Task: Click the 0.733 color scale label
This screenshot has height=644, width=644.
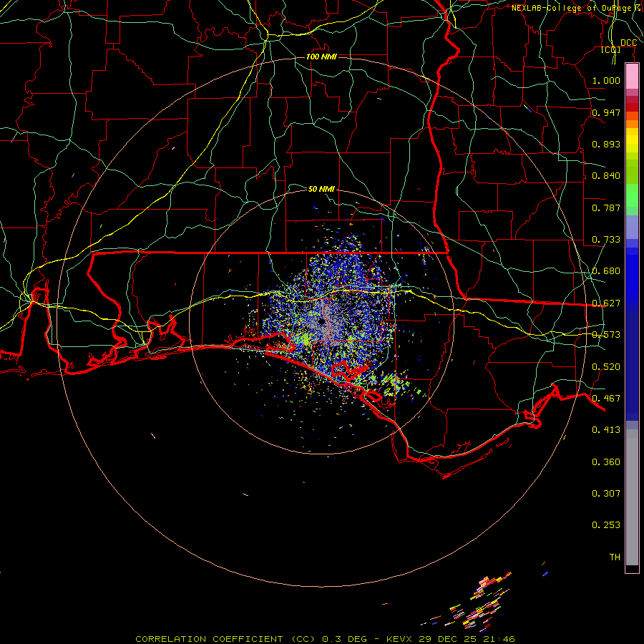Action: coord(606,240)
